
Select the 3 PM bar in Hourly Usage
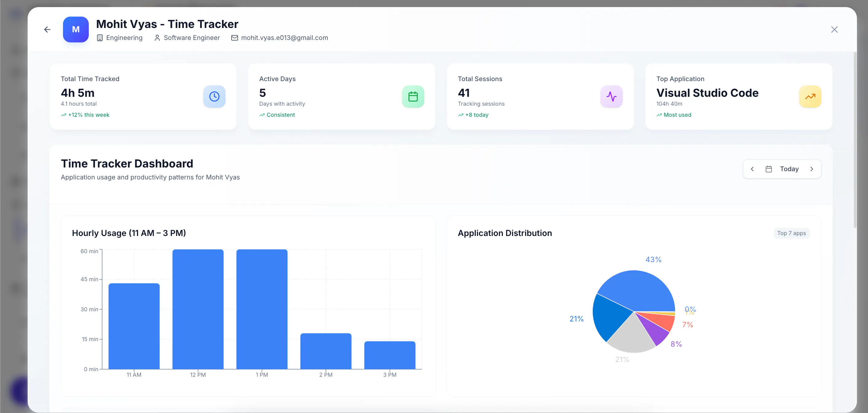tap(390, 355)
